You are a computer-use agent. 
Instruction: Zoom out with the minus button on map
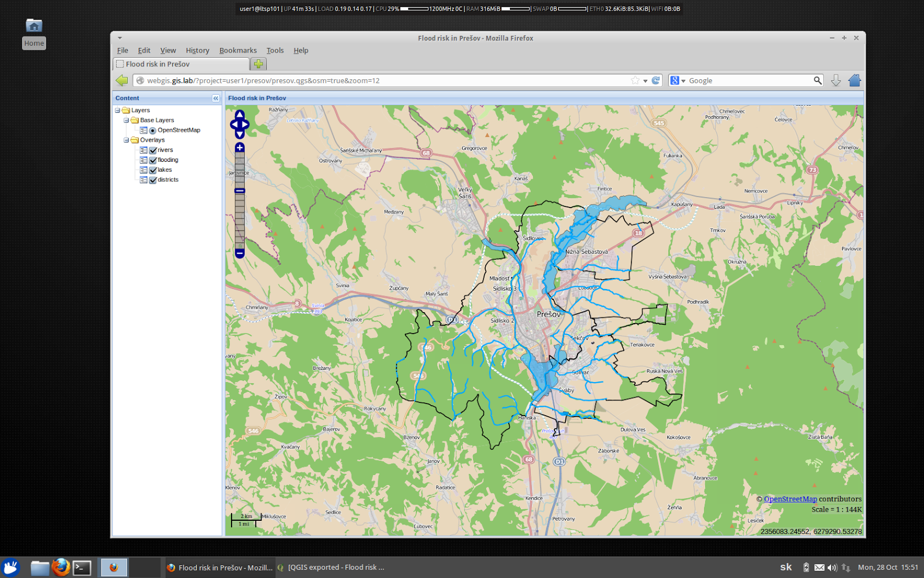coord(239,253)
